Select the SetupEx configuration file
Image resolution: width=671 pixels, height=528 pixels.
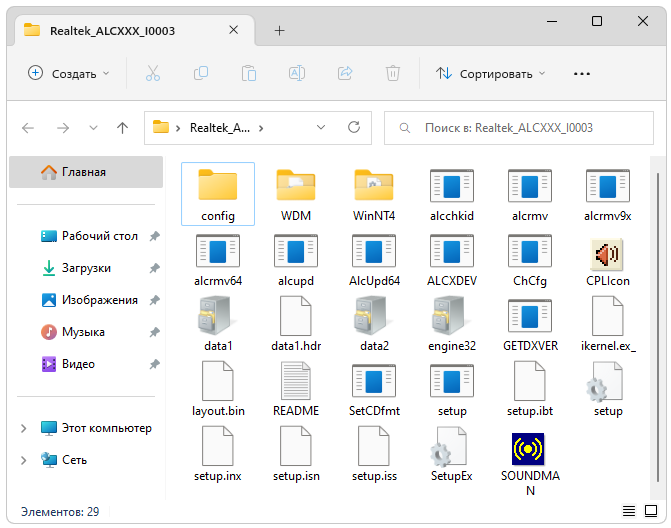(452, 454)
